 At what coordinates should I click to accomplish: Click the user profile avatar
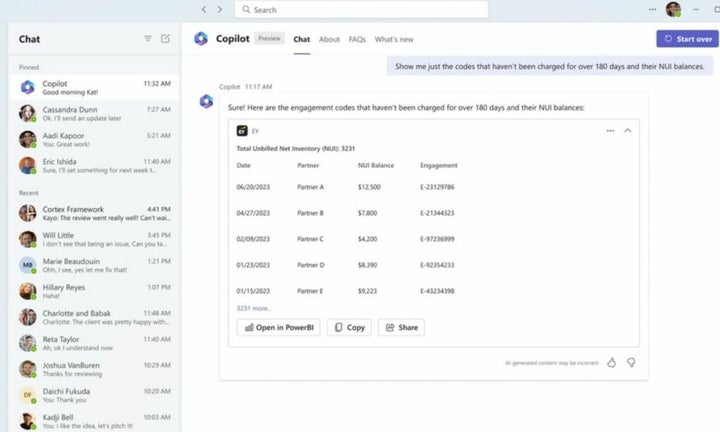(673, 10)
